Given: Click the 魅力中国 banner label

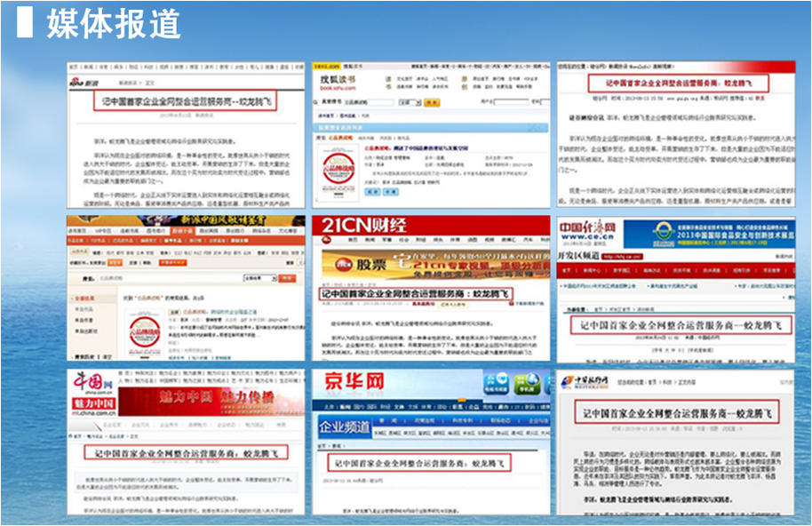Looking at the screenshot, I should [92, 402].
